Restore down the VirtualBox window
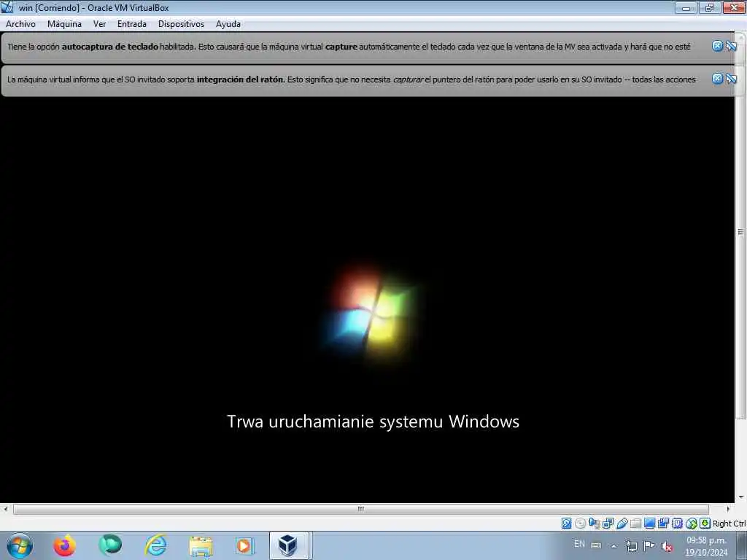 click(710, 7)
